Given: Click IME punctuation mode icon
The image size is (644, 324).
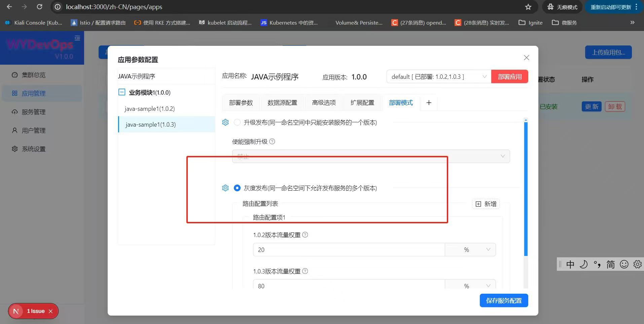Looking at the screenshot, I should tap(597, 264).
